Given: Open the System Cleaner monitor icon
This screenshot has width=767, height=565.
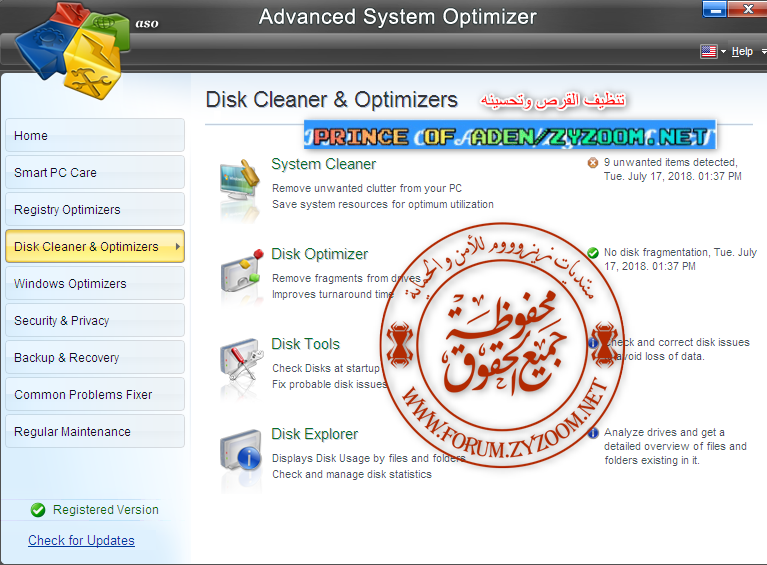Looking at the screenshot, I should pos(240,180).
